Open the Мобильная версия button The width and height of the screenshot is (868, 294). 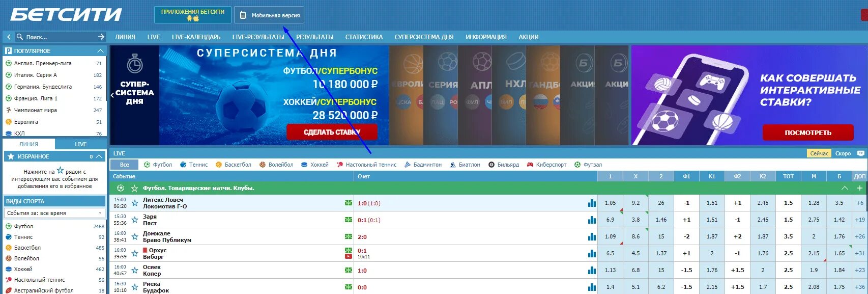269,15
